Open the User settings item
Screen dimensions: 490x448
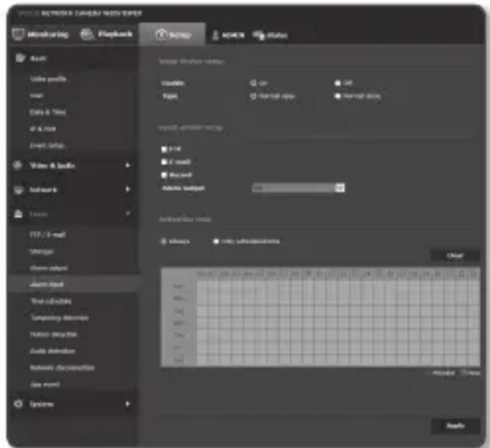pos(36,96)
